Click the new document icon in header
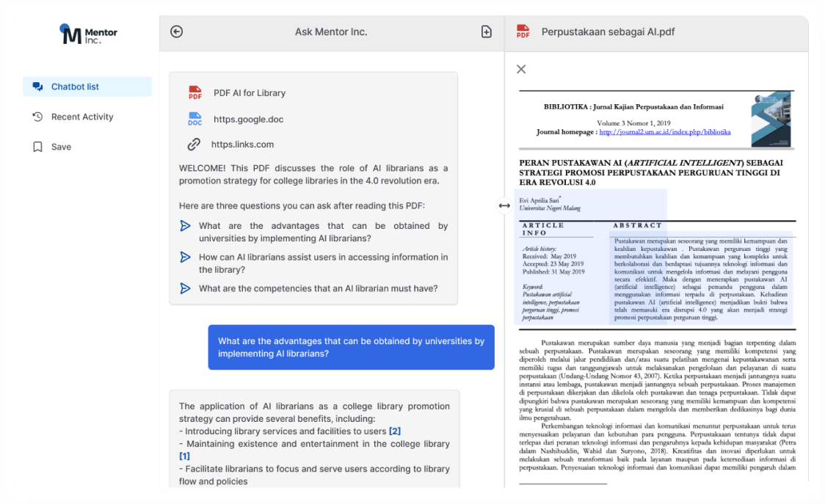Viewport: 825px width, 504px height. click(486, 32)
